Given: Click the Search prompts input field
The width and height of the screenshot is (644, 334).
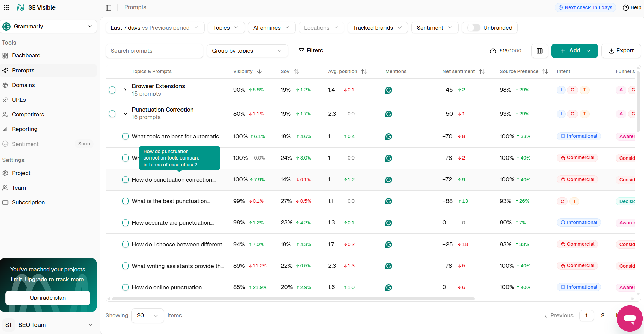Looking at the screenshot, I should click(154, 51).
